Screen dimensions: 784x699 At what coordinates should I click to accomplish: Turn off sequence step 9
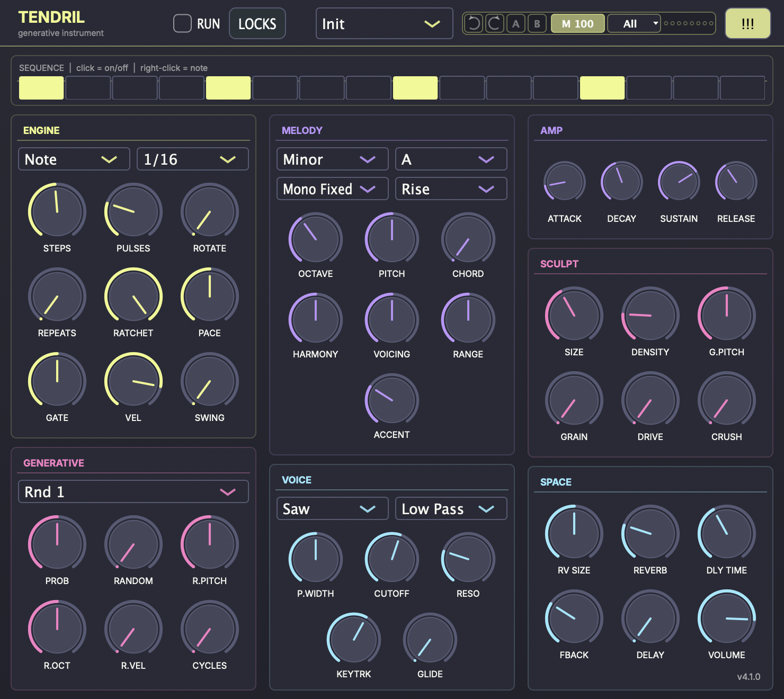pos(415,88)
